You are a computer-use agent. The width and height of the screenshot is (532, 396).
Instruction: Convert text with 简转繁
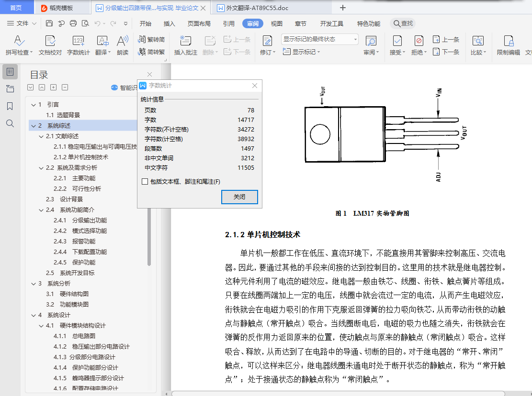[x=151, y=52]
